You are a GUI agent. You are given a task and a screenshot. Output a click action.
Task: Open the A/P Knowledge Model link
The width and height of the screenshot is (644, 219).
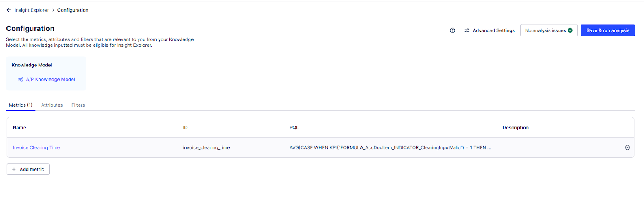(50, 79)
